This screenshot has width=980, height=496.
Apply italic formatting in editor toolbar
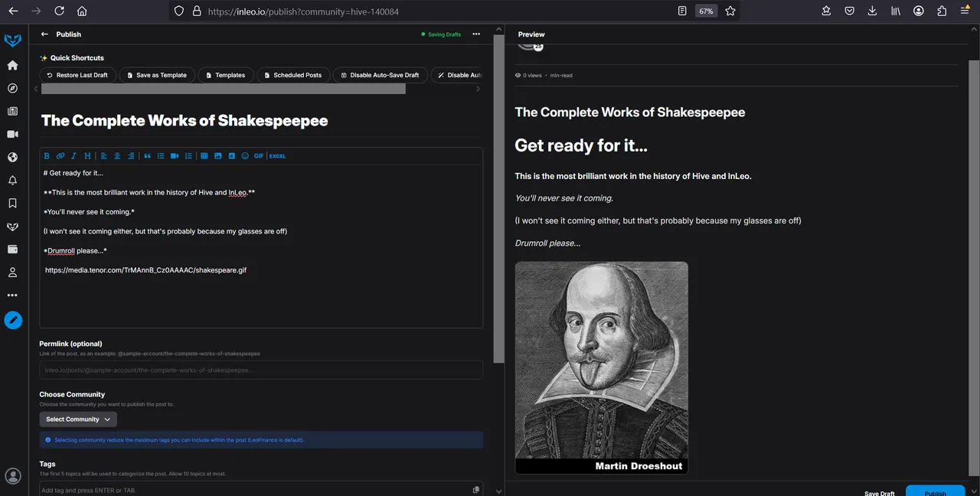click(x=74, y=156)
